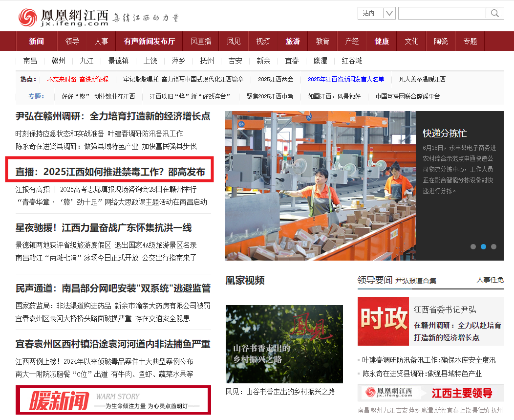Open the red 不忘来时路 奋进新征程 link
Image resolution: width=514 pixels, height=420 pixels.
tap(78, 79)
